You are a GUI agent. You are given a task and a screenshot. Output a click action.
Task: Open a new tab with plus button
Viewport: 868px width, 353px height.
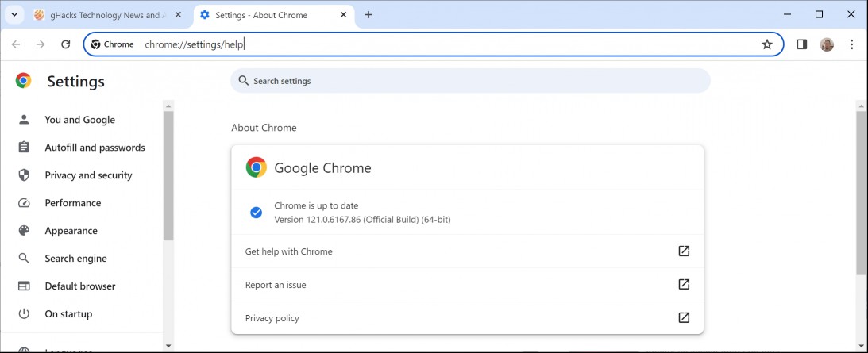(368, 15)
